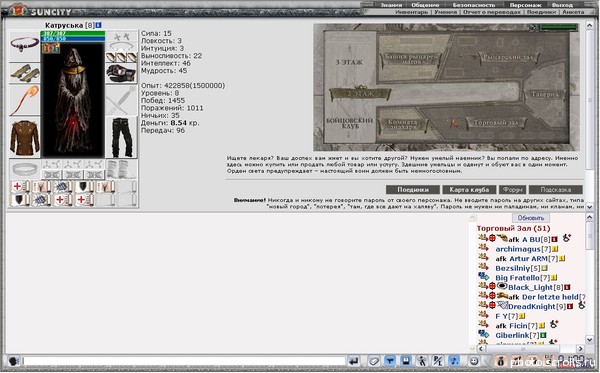Toggle the chat filter funnel icon
This screenshot has height=373, width=600.
tap(390, 361)
